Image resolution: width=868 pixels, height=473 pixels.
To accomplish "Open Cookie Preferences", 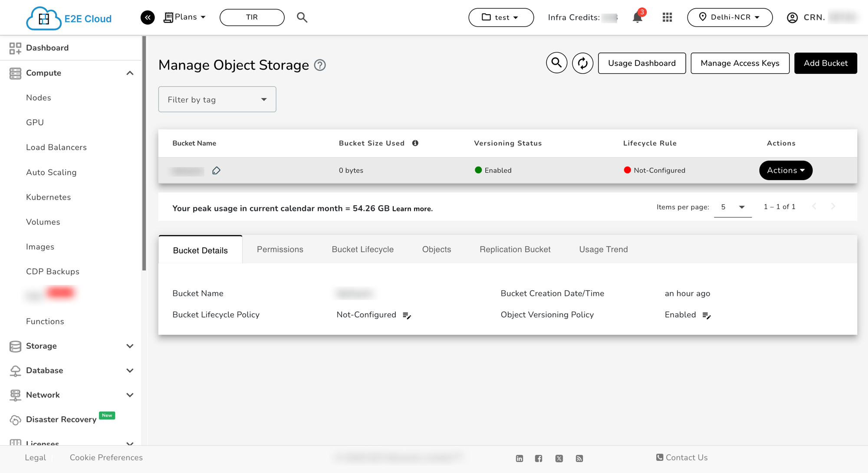I will [106, 457].
